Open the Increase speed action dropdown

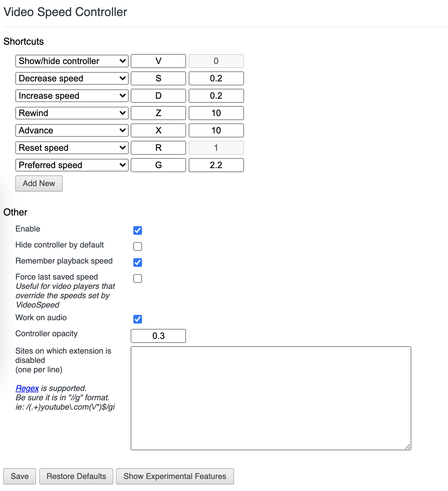(x=71, y=96)
